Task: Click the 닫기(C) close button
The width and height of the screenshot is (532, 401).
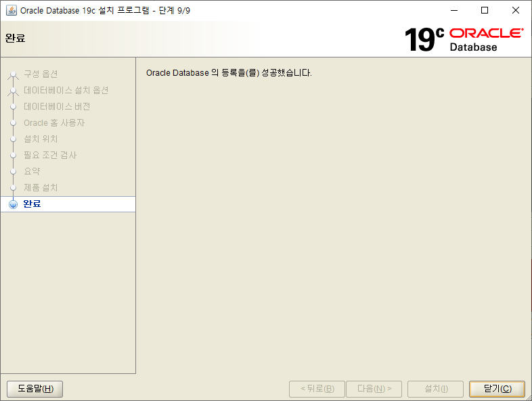Action: click(x=497, y=389)
